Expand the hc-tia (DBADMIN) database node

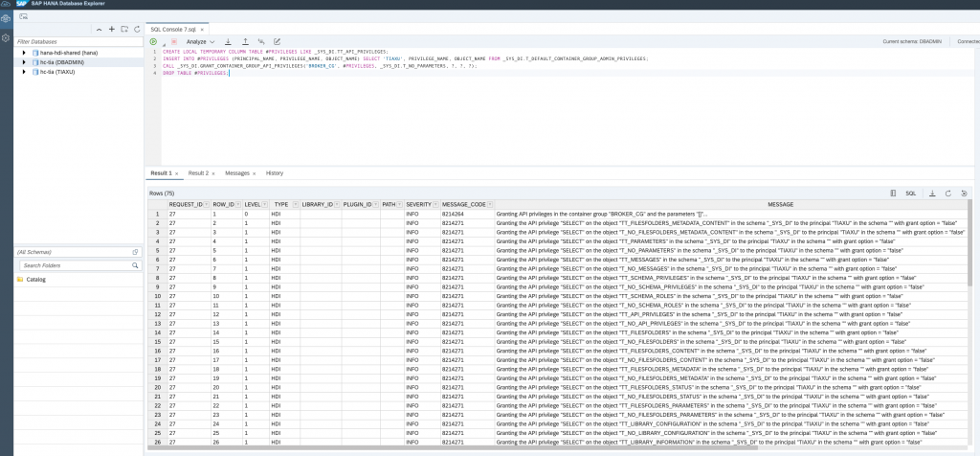[x=24, y=62]
